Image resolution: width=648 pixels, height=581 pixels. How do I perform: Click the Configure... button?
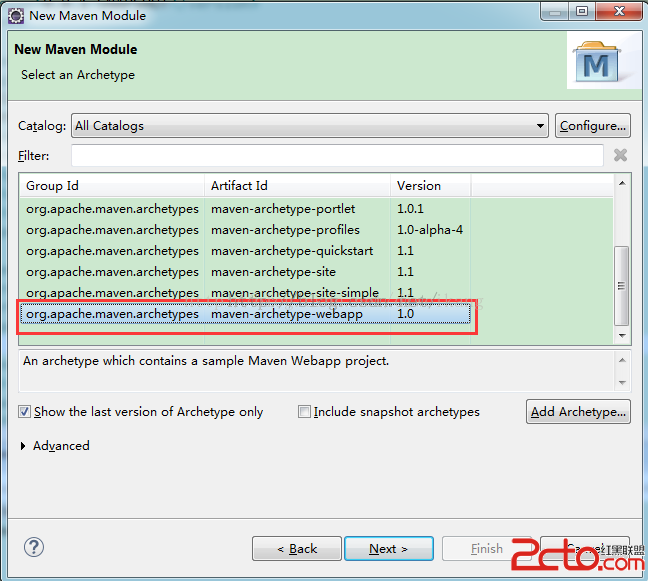click(593, 126)
